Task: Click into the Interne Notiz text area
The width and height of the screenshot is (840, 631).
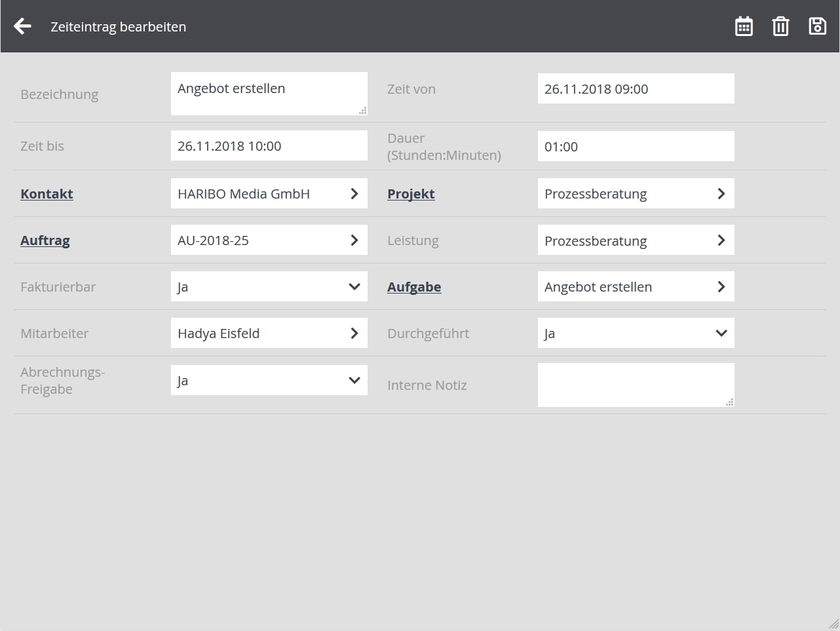Action: pyautogui.click(x=636, y=385)
